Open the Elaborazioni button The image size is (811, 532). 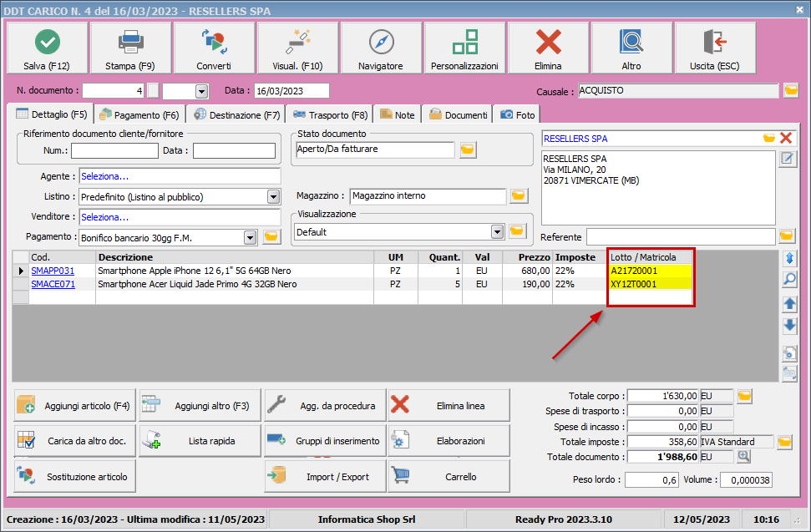coord(449,440)
